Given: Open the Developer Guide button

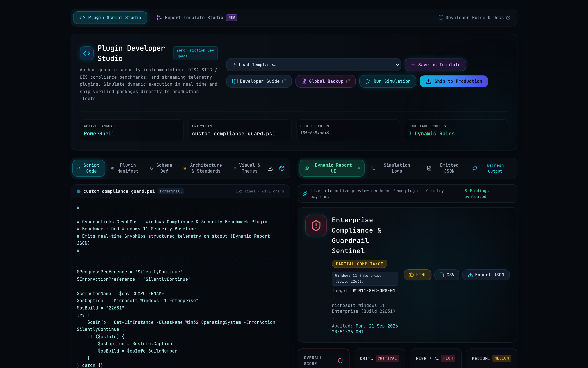Looking at the screenshot, I should [259, 81].
